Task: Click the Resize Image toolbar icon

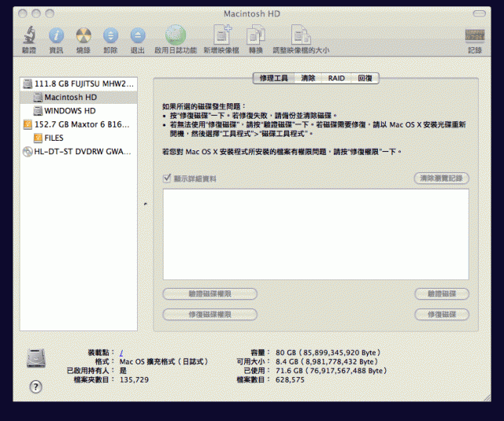Action: pyautogui.click(x=301, y=35)
